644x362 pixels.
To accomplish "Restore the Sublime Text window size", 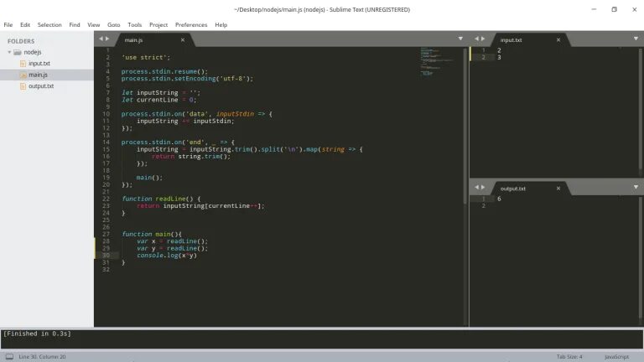I will pos(614,9).
